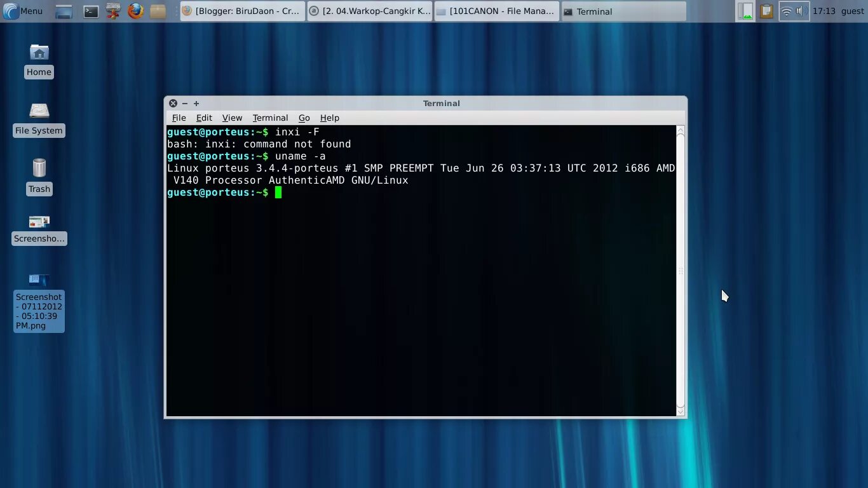Click the 17:13 panel clock
Screen dimensions: 868x488
824,11
